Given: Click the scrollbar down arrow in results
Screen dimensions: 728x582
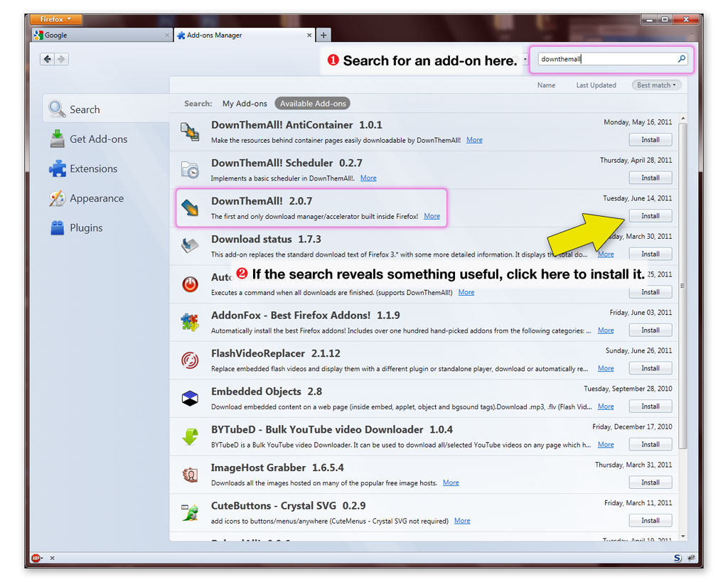Looking at the screenshot, I should pos(682,536).
